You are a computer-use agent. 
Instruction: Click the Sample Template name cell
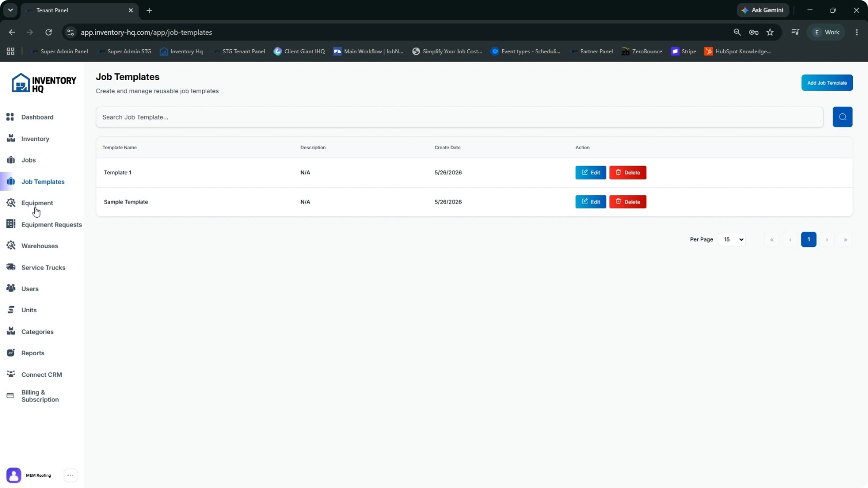(126, 202)
